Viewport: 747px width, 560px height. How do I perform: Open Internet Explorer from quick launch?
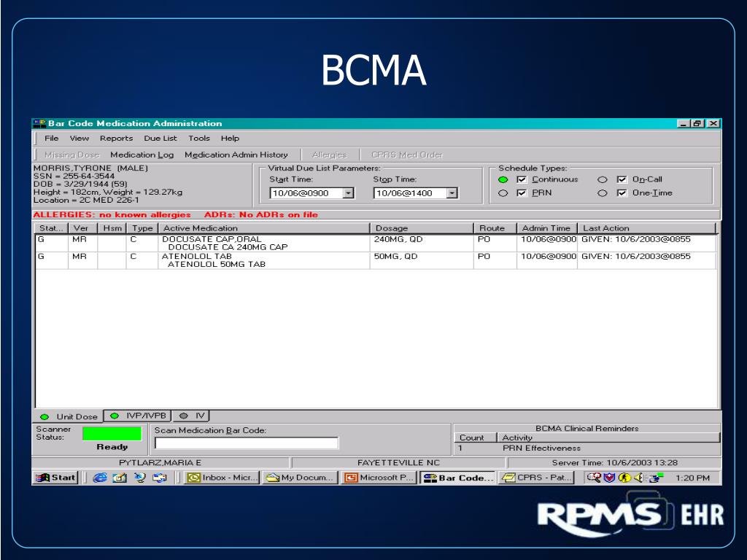99,478
